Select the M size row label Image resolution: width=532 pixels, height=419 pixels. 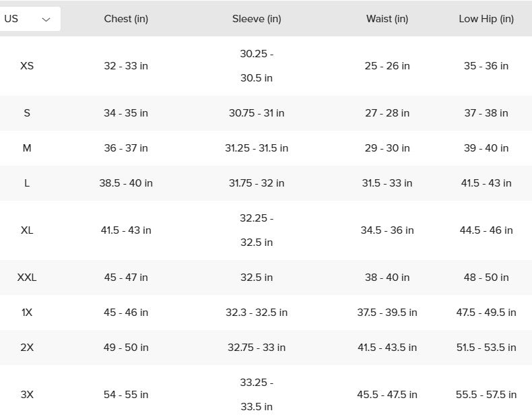tap(27, 148)
